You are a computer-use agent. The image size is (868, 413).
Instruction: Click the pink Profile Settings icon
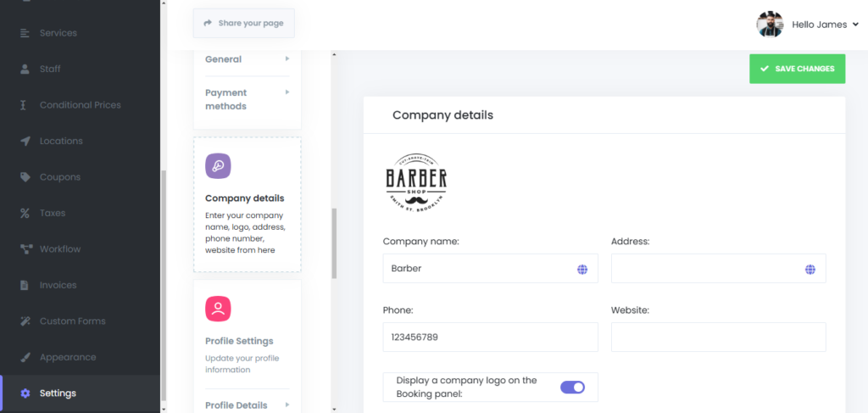(218, 309)
